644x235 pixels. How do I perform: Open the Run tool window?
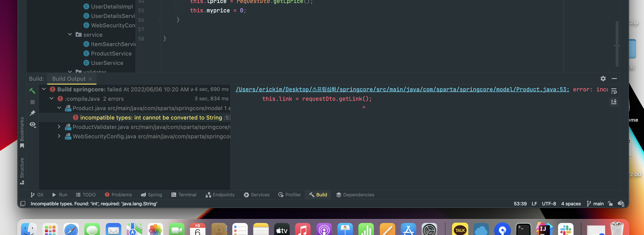point(60,194)
